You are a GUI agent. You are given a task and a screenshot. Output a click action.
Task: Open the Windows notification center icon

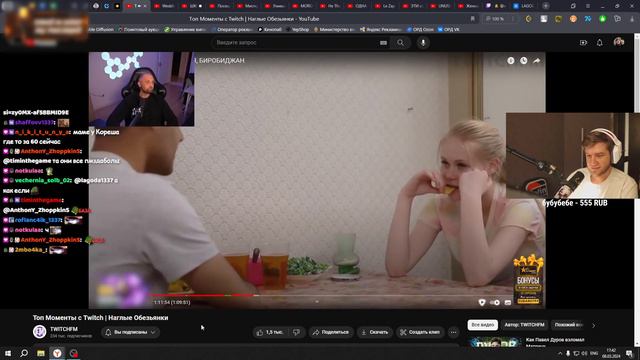[x=629, y=353]
